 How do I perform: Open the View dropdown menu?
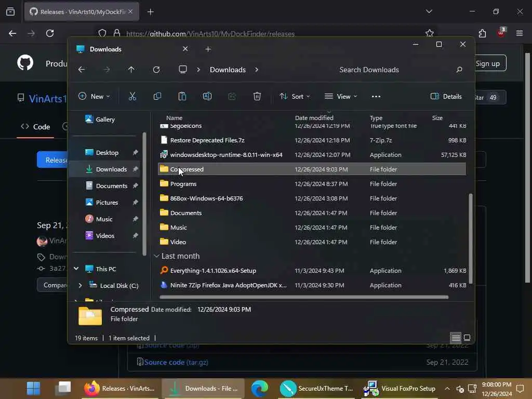pyautogui.click(x=341, y=96)
